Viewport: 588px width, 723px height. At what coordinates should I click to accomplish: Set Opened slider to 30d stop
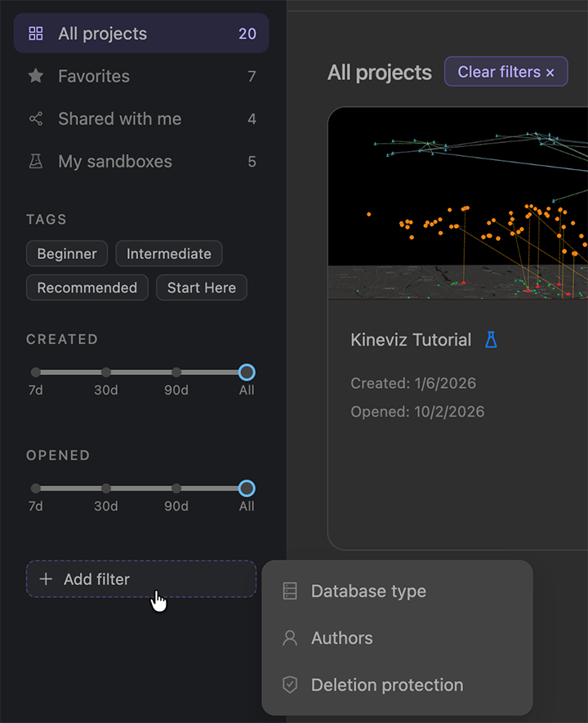coord(106,489)
